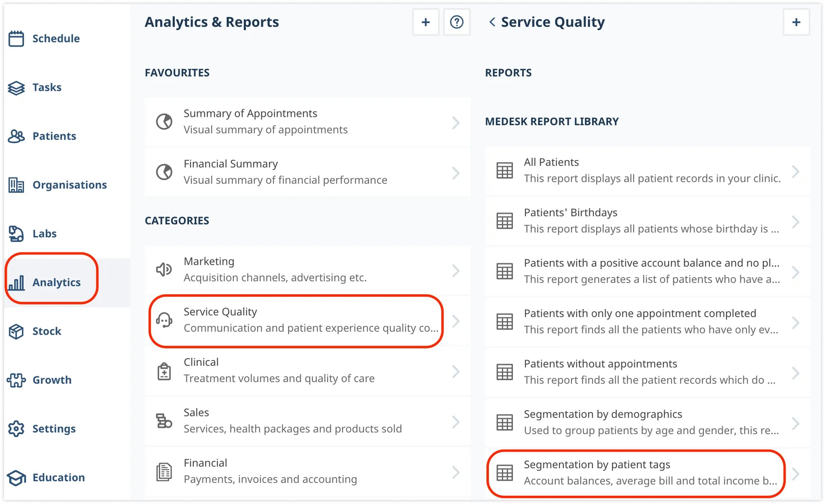
Task: Select the Patients' Birthdays report
Action: (x=650, y=220)
